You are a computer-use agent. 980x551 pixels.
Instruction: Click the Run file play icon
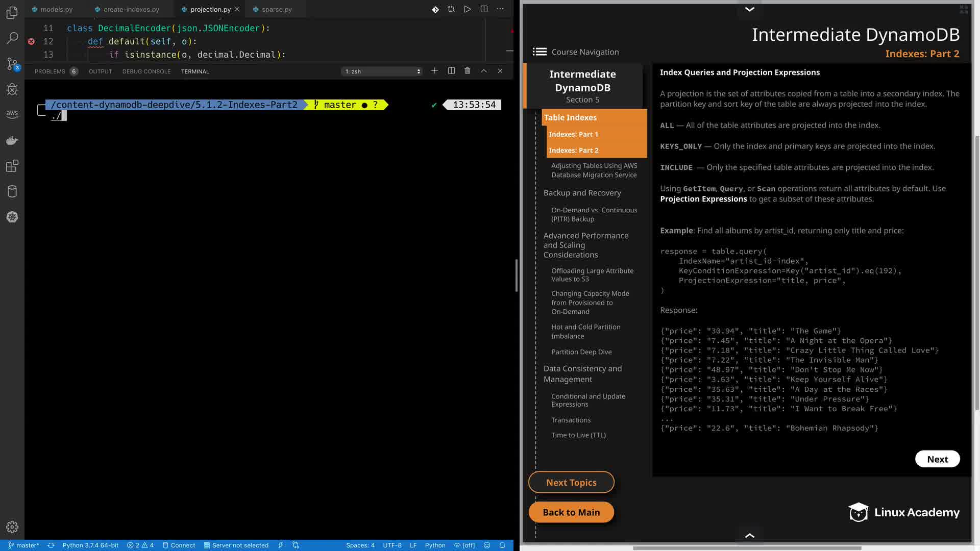(x=467, y=9)
